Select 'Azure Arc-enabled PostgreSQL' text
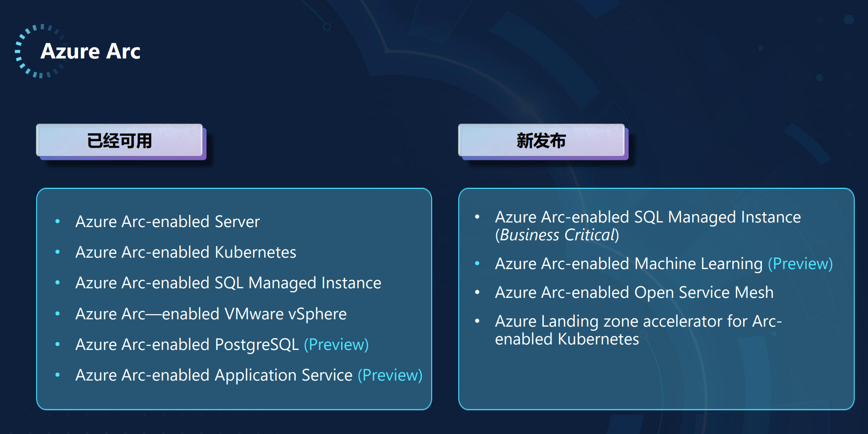The image size is (868, 434). point(187,344)
